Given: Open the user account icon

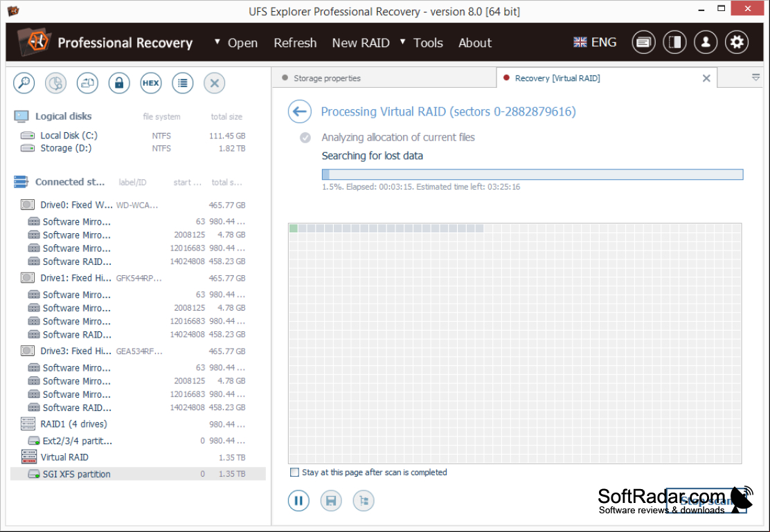Looking at the screenshot, I should click(706, 42).
